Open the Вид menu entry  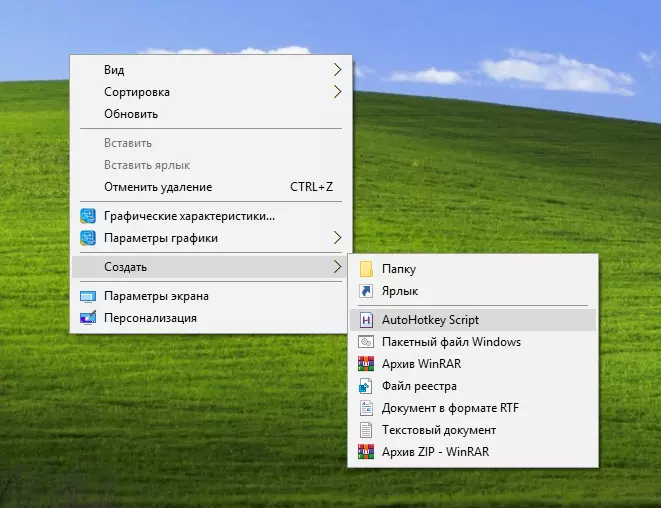pos(211,70)
